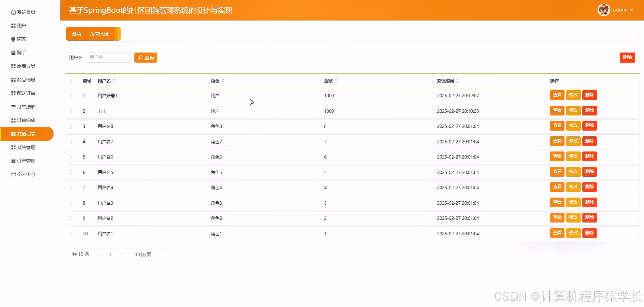644x307 pixels.
Task: Open the 10条/页 page size dropdown
Action: point(146,254)
